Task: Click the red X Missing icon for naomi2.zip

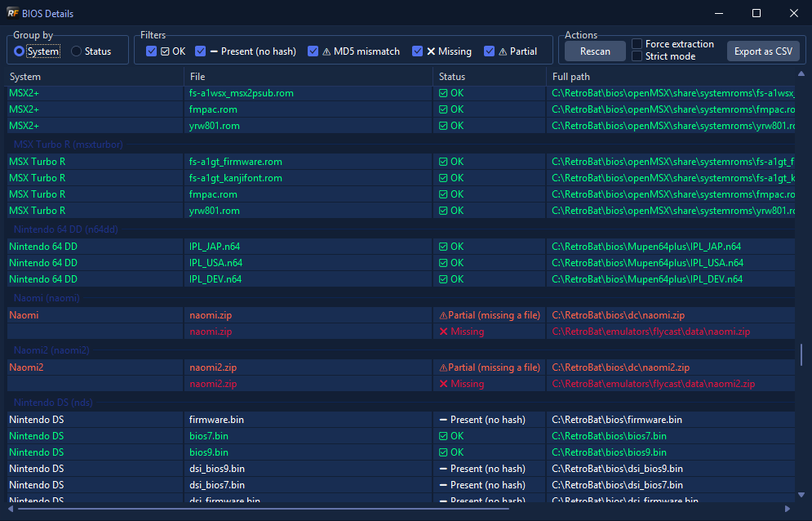Action: (x=443, y=384)
